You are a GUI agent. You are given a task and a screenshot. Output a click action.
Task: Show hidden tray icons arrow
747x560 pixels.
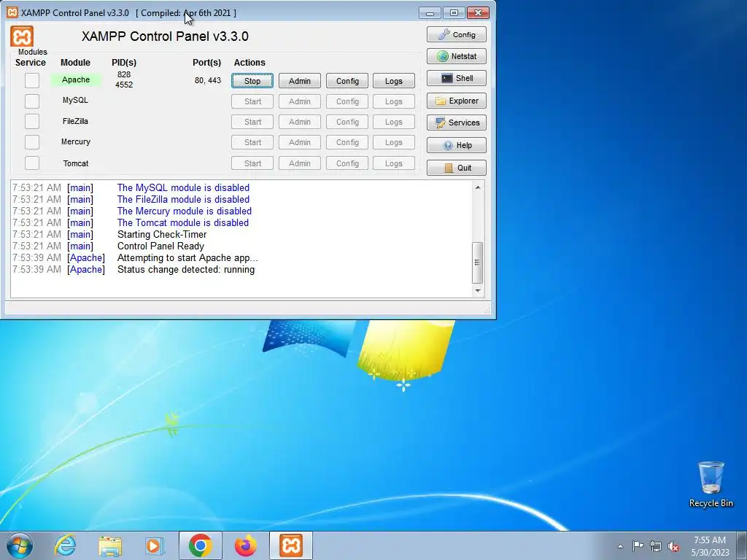[620, 546]
